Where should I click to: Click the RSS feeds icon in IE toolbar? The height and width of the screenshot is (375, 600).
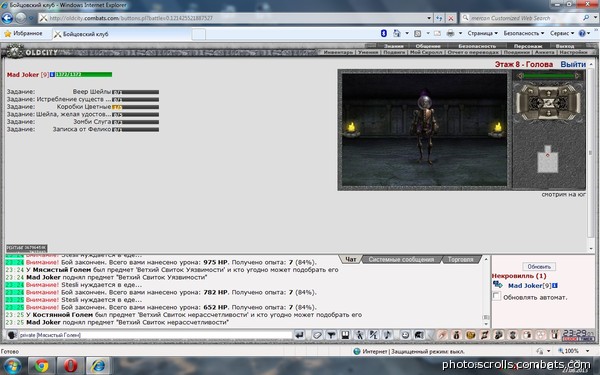pyautogui.click(x=418, y=33)
